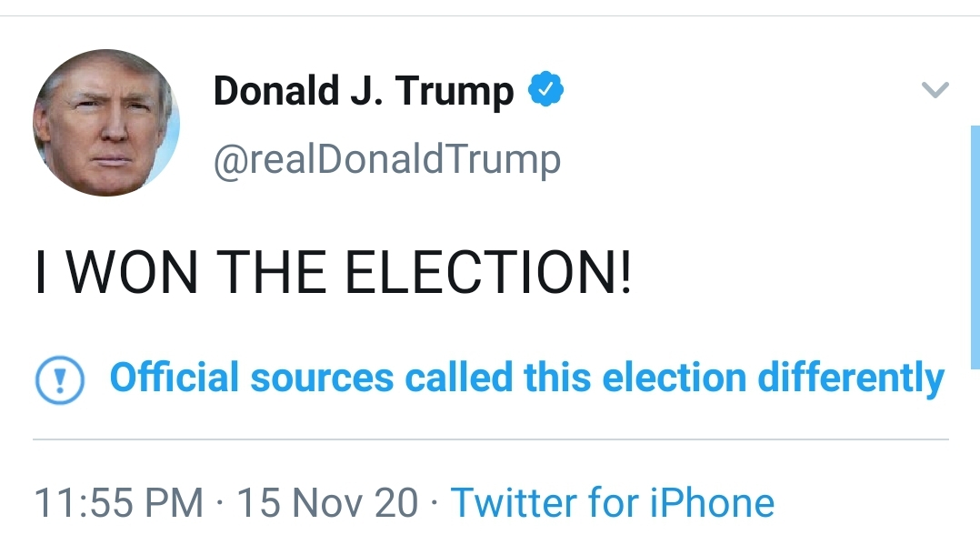The image size is (980, 555).
Task: Click the word 'iPhone' in the source
Action: coord(712,502)
